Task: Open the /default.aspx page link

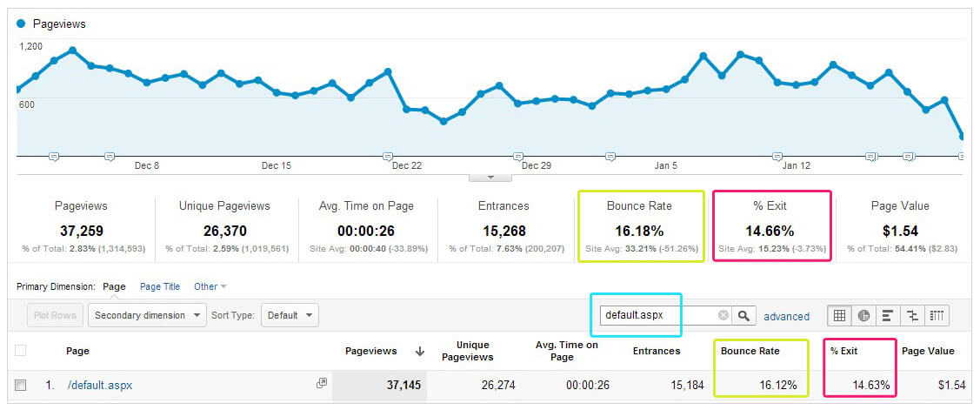Action: coord(100,386)
